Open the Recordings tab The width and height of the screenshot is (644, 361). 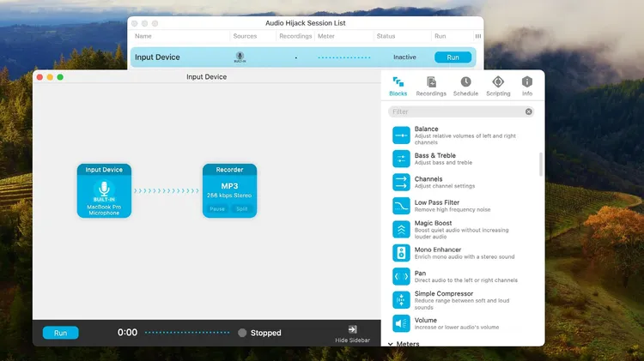[431, 87]
